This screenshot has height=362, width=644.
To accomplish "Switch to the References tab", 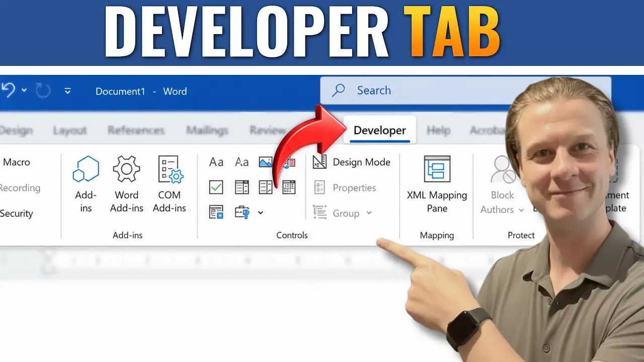I will tap(136, 131).
